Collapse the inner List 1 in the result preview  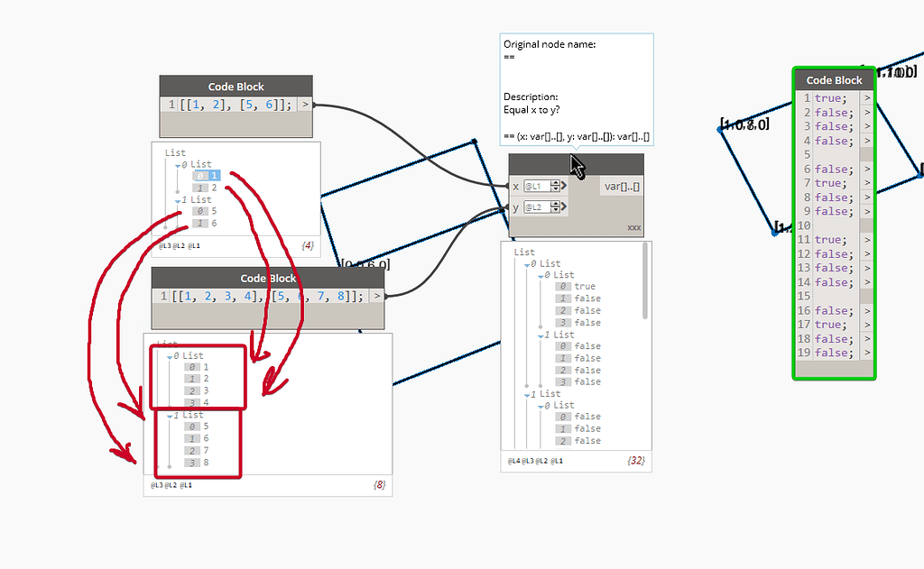(x=540, y=335)
